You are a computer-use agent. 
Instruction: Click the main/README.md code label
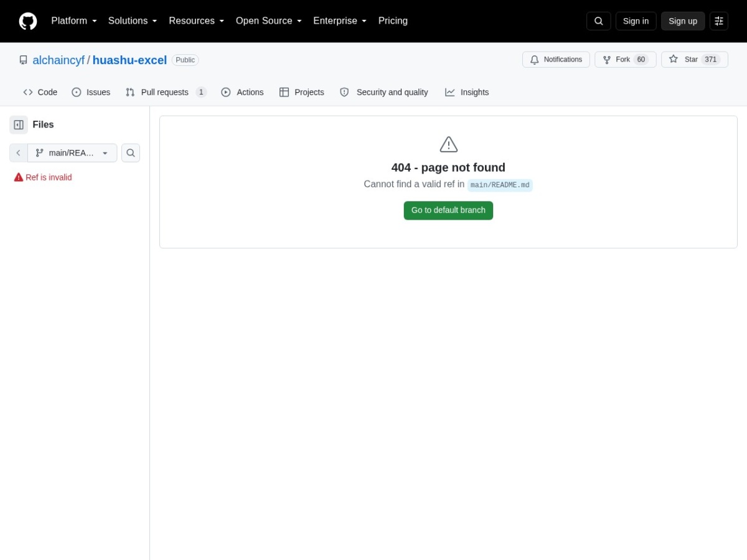click(x=500, y=185)
